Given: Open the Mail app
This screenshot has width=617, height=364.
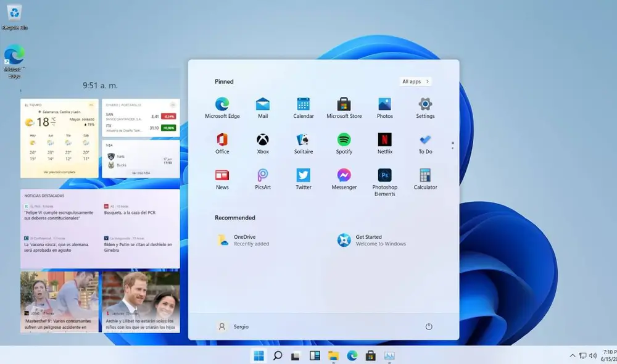Looking at the screenshot, I should (x=262, y=105).
